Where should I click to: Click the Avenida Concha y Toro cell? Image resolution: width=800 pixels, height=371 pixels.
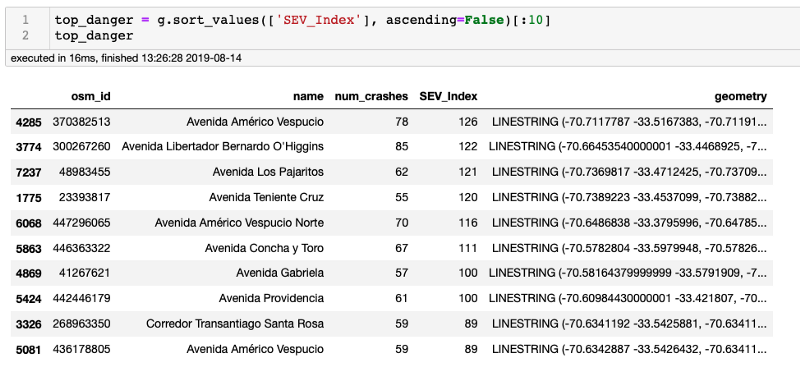[x=264, y=248]
